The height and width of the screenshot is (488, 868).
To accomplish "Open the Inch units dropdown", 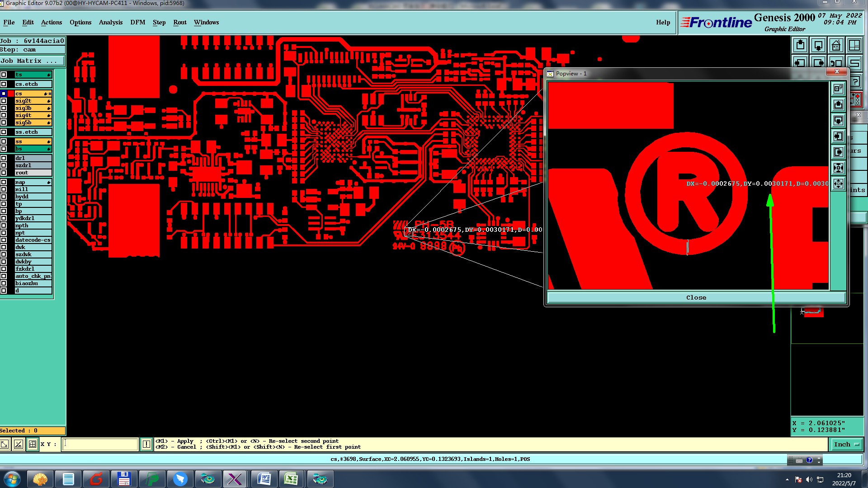I will (x=846, y=444).
